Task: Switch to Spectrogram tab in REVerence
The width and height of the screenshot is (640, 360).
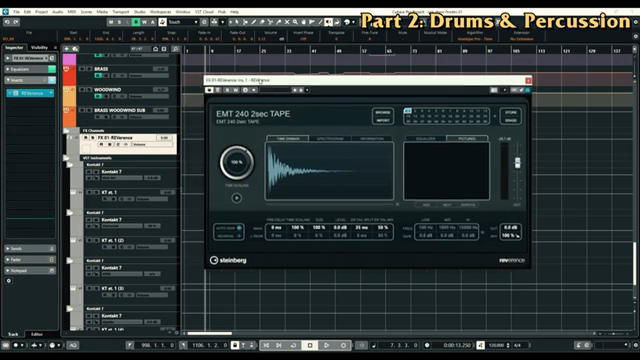Action: [330, 139]
